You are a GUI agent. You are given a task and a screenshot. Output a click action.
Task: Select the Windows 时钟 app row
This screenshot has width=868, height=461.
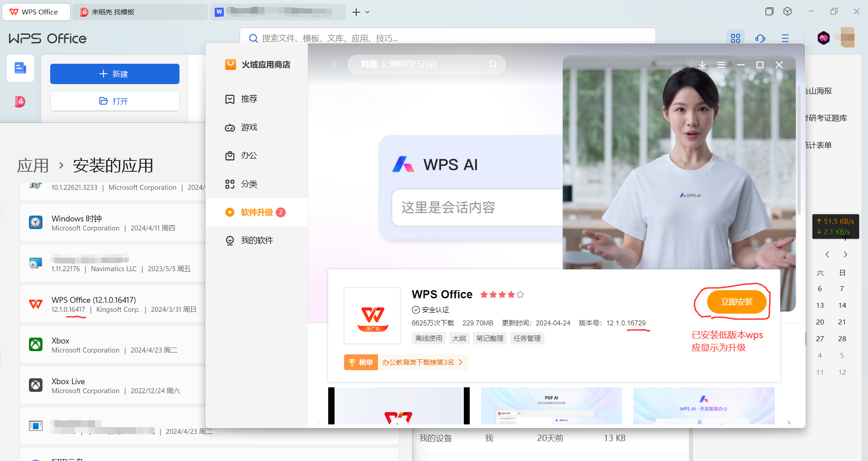coord(113,223)
